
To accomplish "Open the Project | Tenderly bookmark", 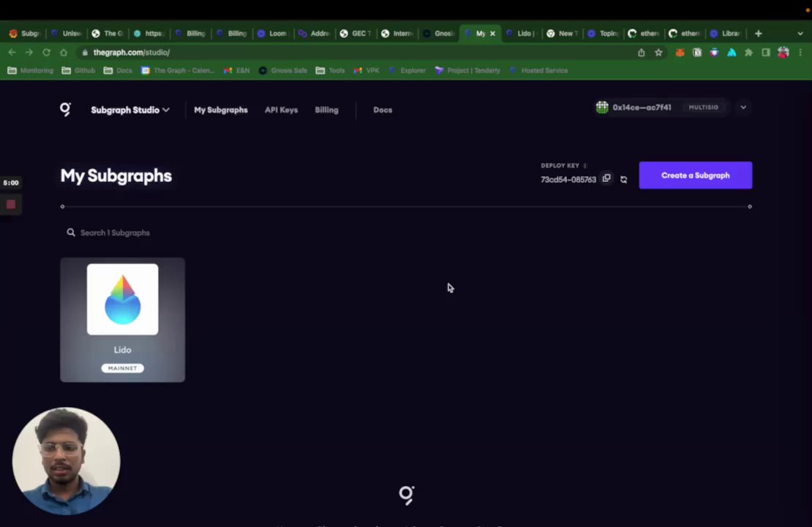I will (x=467, y=70).
